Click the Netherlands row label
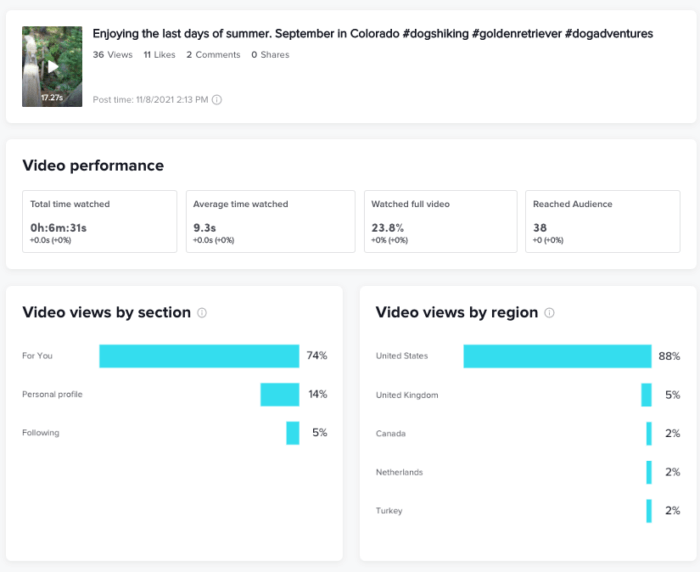The width and height of the screenshot is (700, 572). [x=399, y=472]
